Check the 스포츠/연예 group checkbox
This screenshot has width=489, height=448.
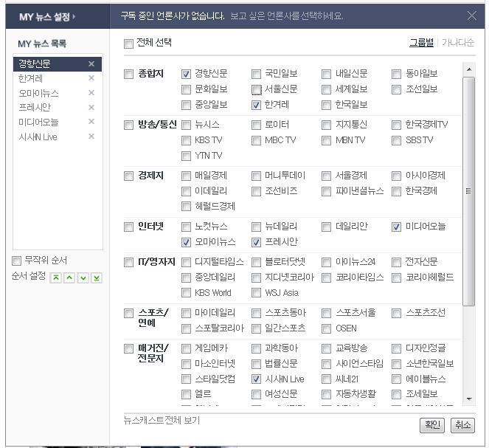click(128, 313)
